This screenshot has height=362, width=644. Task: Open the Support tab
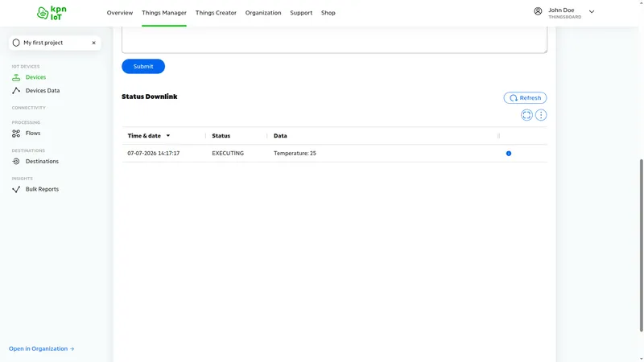pos(301,13)
